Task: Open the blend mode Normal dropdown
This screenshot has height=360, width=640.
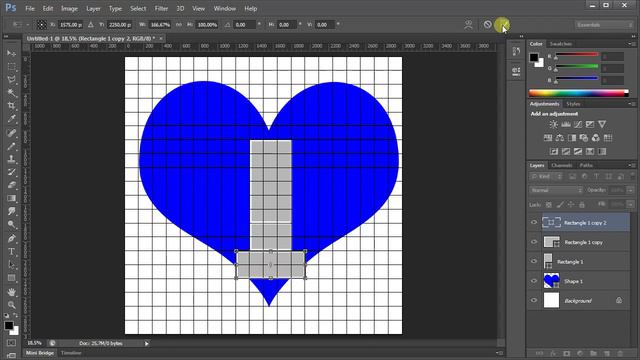Action: tap(556, 190)
